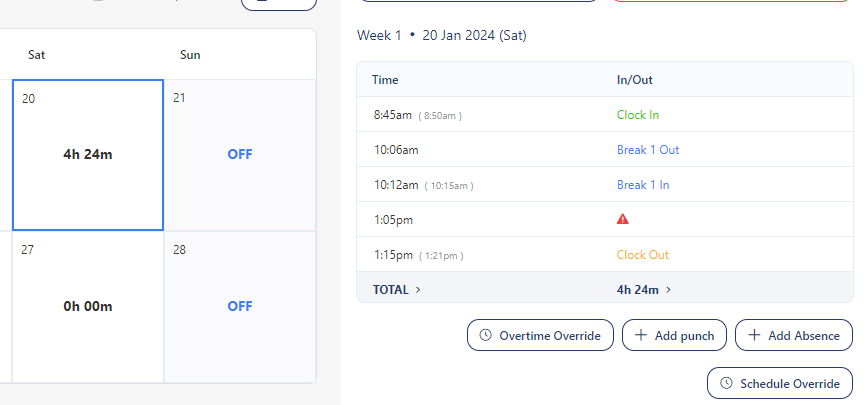This screenshot has width=864, height=405.
Task: Click the clock icon in Schedule Override
Action: [726, 383]
